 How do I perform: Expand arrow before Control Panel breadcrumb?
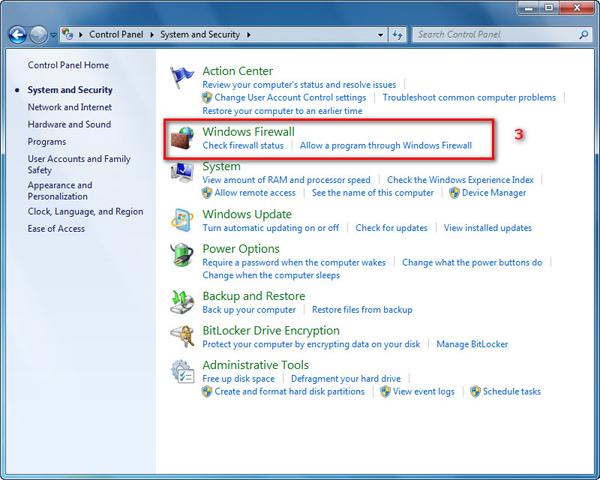81,35
